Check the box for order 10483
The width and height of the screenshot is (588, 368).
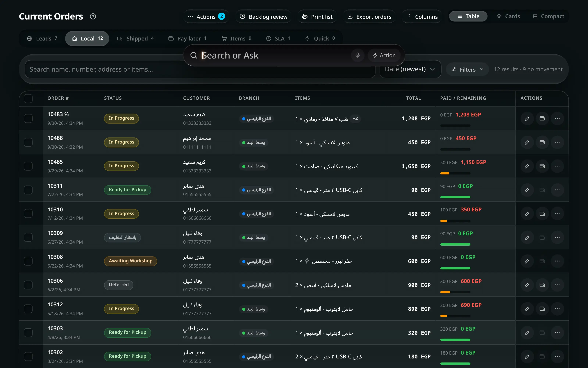(28, 118)
